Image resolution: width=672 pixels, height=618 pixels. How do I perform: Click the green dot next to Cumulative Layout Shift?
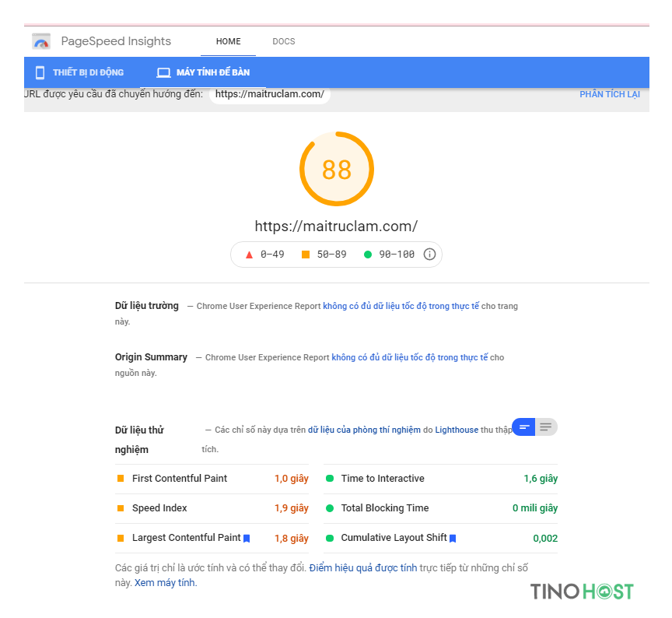[x=330, y=539]
